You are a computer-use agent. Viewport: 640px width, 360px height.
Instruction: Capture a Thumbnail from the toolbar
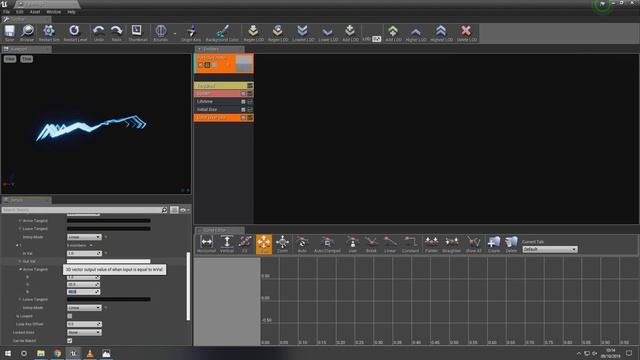pyautogui.click(x=137, y=33)
